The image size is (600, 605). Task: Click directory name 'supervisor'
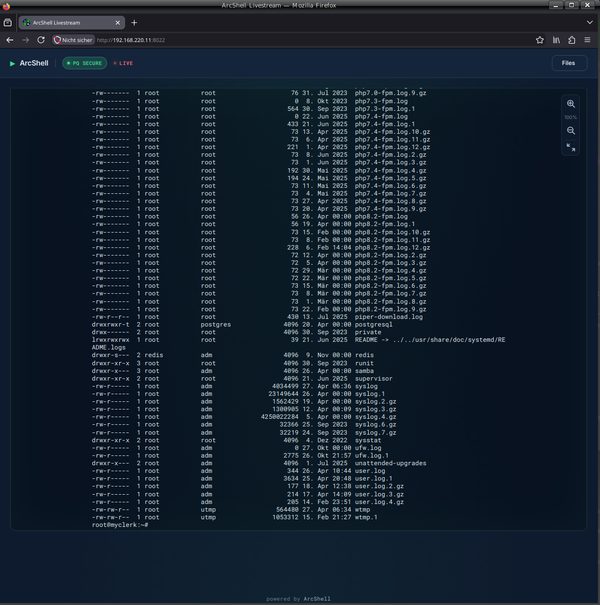[x=374, y=379]
